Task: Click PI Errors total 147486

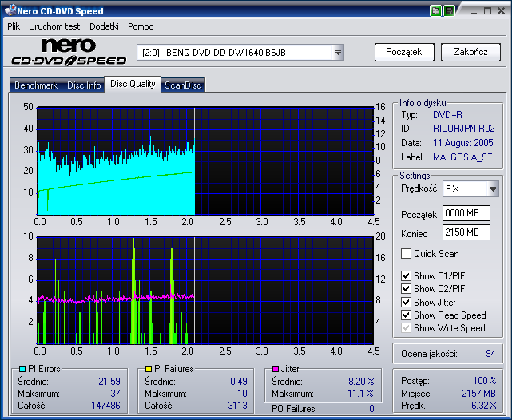Action: (105, 406)
